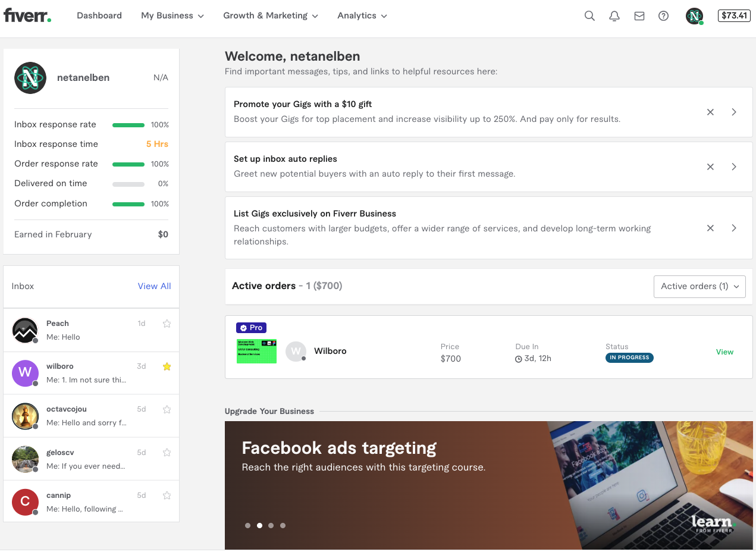Click netanelben profile picture in sidebar
This screenshot has height=552, width=756.
[x=30, y=78]
